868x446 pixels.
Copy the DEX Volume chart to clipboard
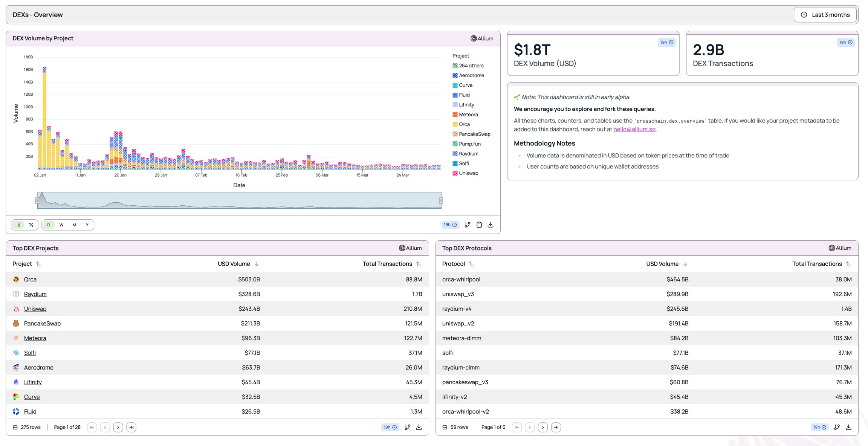click(479, 225)
